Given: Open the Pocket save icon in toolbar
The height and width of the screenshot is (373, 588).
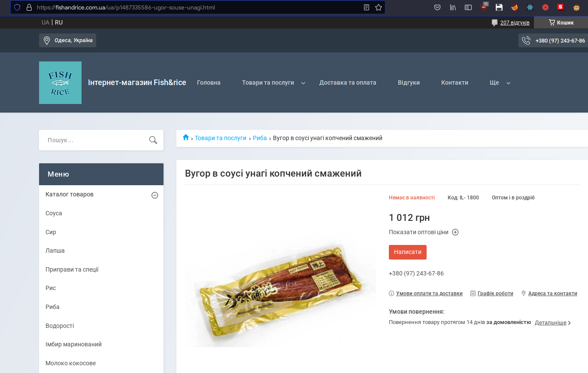Looking at the screenshot, I should click(437, 7).
